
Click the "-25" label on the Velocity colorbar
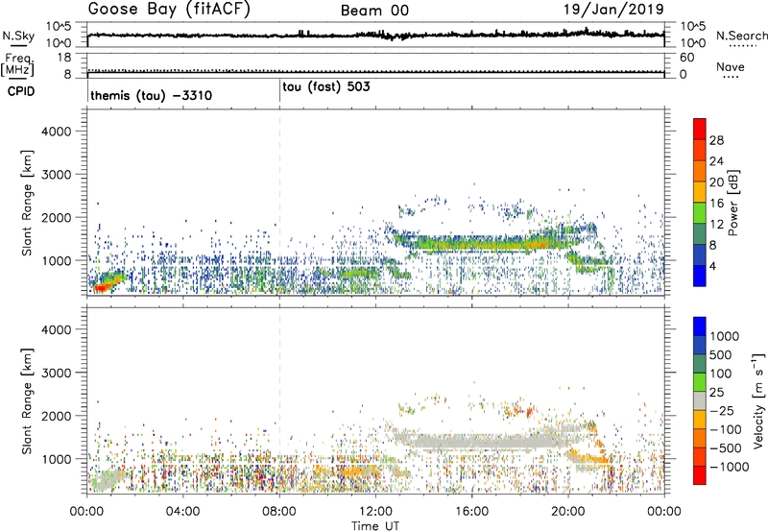click(x=722, y=411)
